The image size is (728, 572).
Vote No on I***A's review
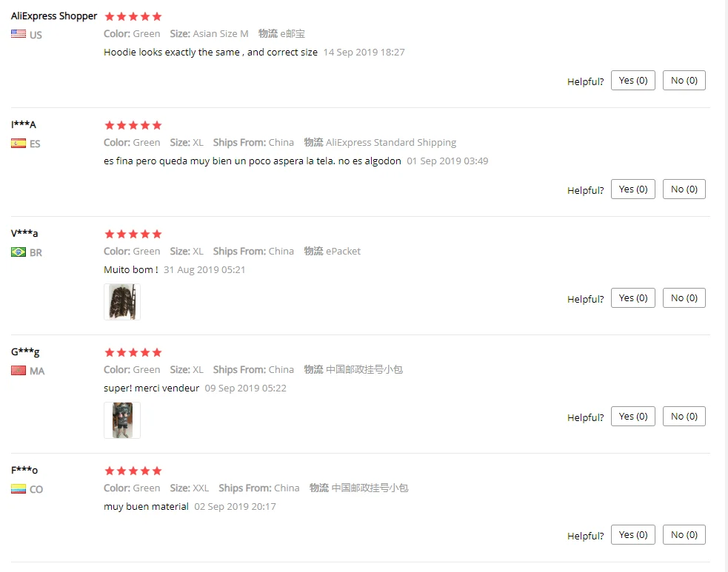pyautogui.click(x=684, y=189)
